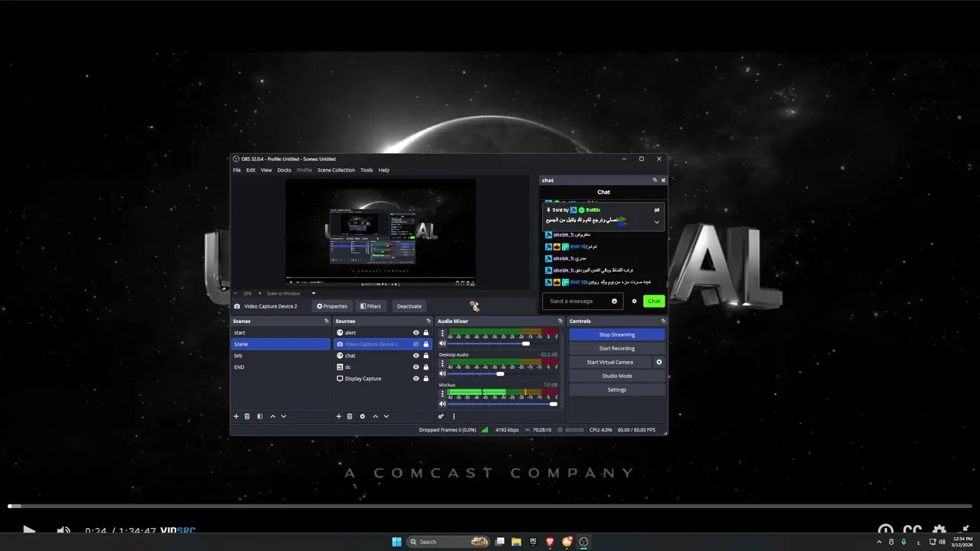Move scene down with Scenes down arrow
The image size is (980, 551).
[x=283, y=416]
